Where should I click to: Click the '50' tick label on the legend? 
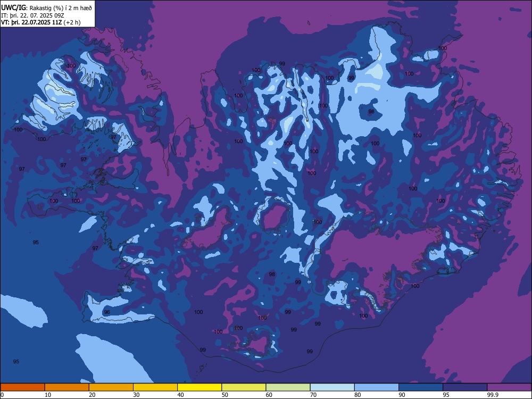point(225,395)
